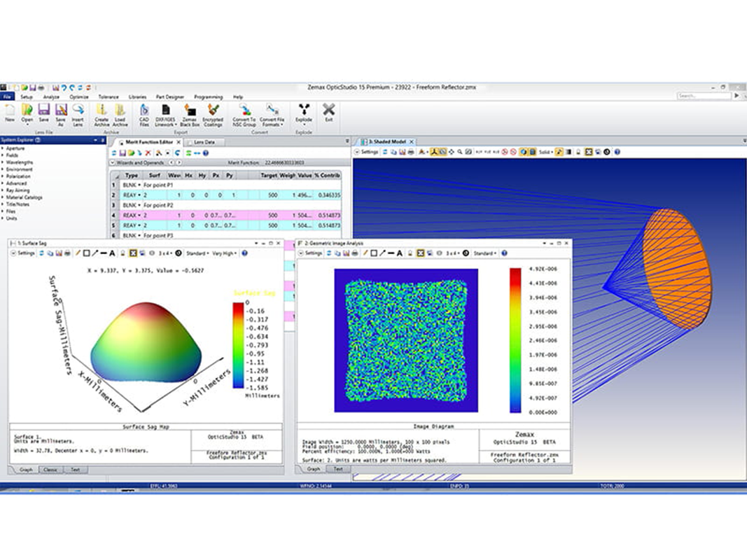747x560 pixels.
Task: Click the Zemax Black Box icon
Action: pyautogui.click(x=190, y=115)
